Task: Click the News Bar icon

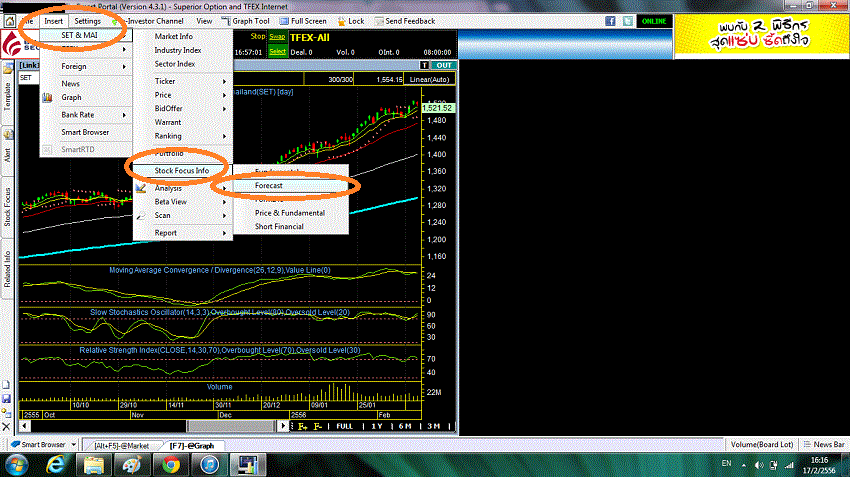Action: (x=807, y=444)
